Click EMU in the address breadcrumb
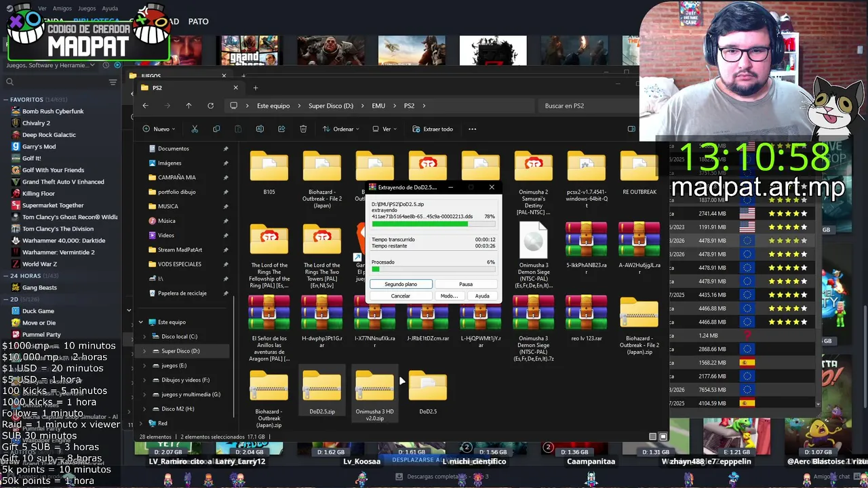 (x=378, y=106)
